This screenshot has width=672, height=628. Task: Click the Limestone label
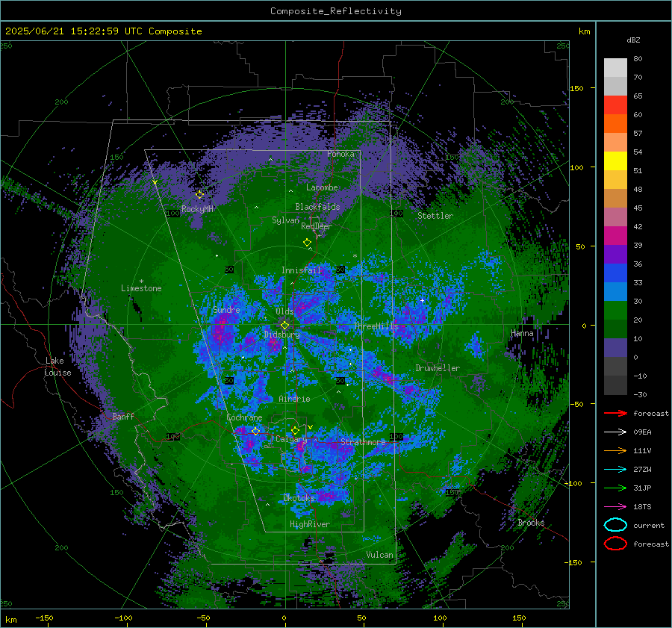(141, 288)
